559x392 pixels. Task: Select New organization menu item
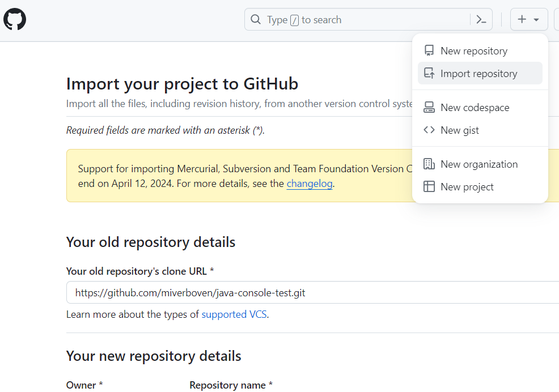(480, 164)
